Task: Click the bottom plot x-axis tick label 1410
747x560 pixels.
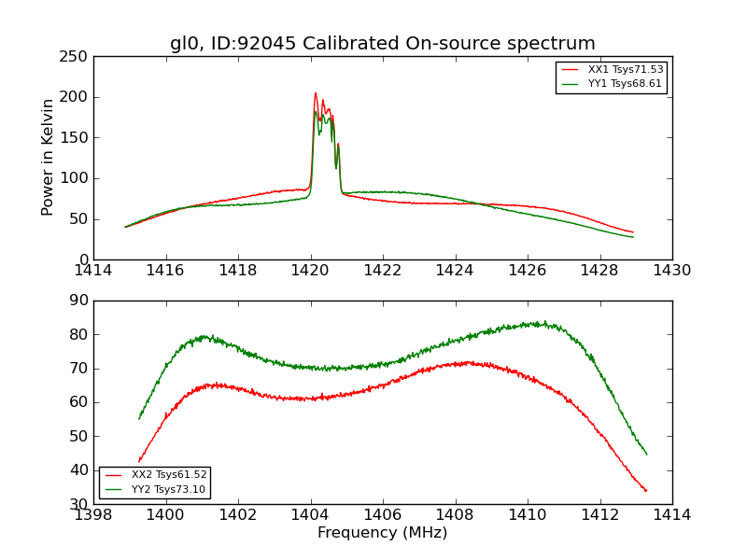Action: (x=528, y=515)
